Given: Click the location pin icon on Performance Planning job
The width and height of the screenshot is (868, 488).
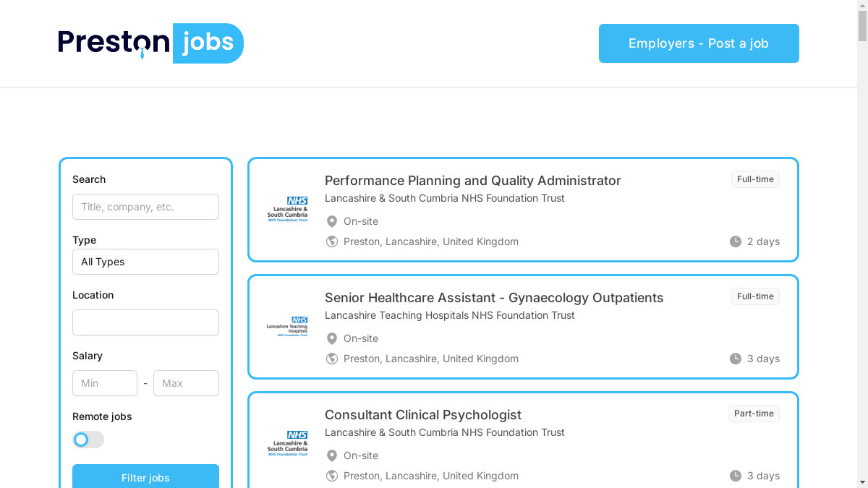Looking at the screenshot, I should [332, 221].
